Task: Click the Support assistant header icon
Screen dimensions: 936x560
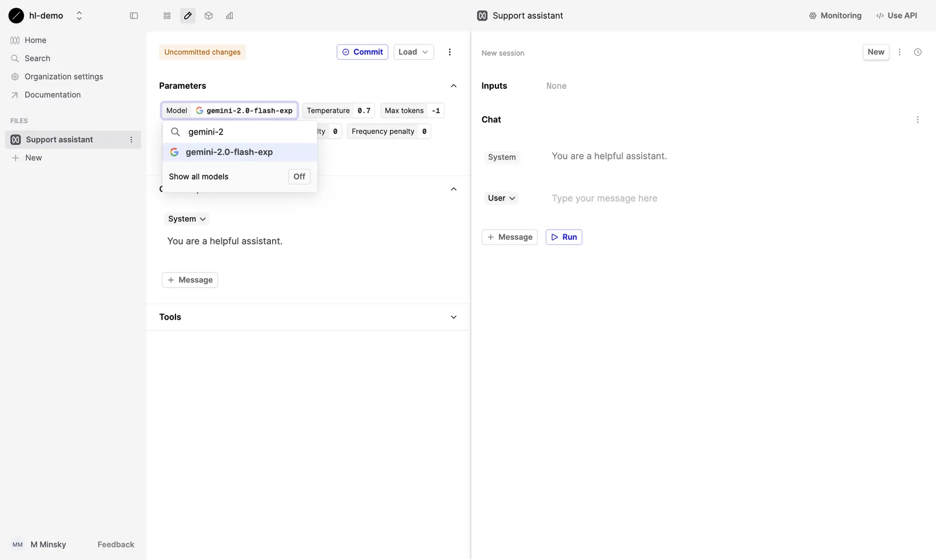Action: tap(482, 16)
